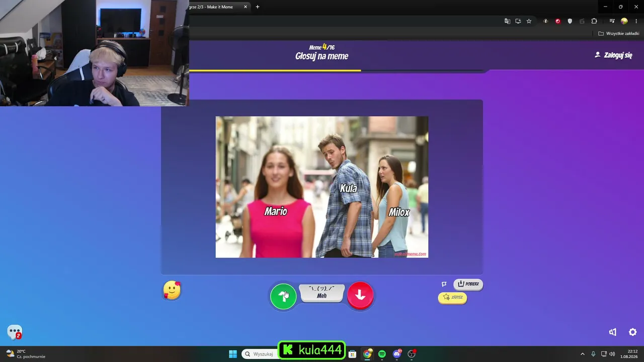Save the meme with the Zapisz button

tap(452, 298)
